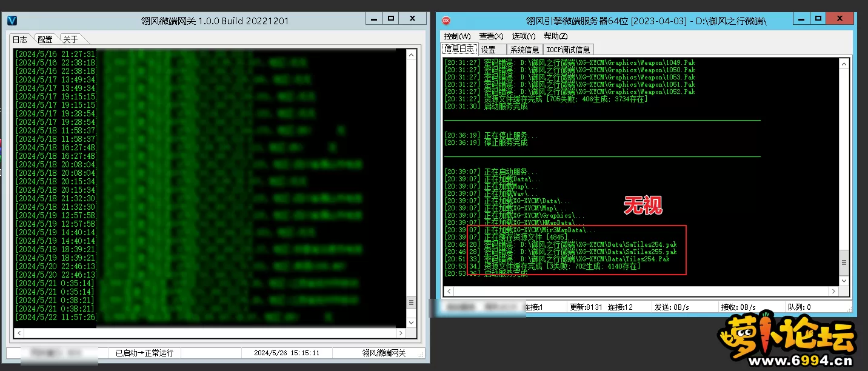
Task: Click the log line 正在加载XG-XYCM\HMapData\...
Action: [515, 222]
